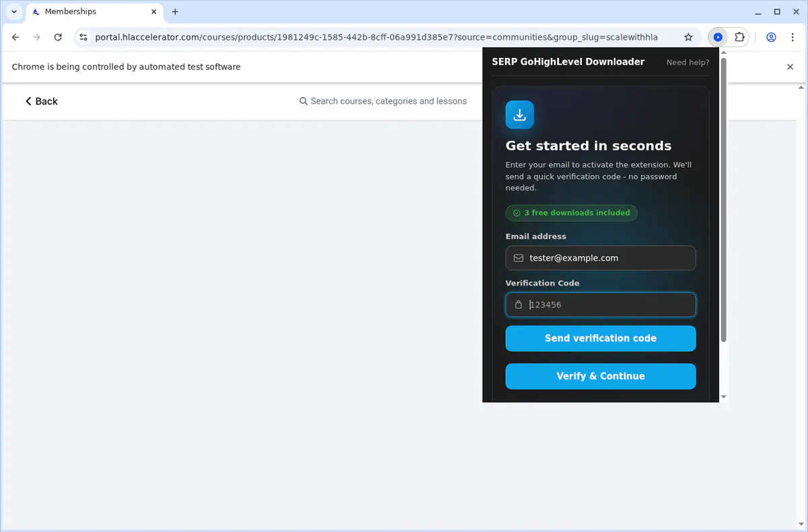Close the Memberships tab
The image size is (808, 532).
[x=154, y=11]
